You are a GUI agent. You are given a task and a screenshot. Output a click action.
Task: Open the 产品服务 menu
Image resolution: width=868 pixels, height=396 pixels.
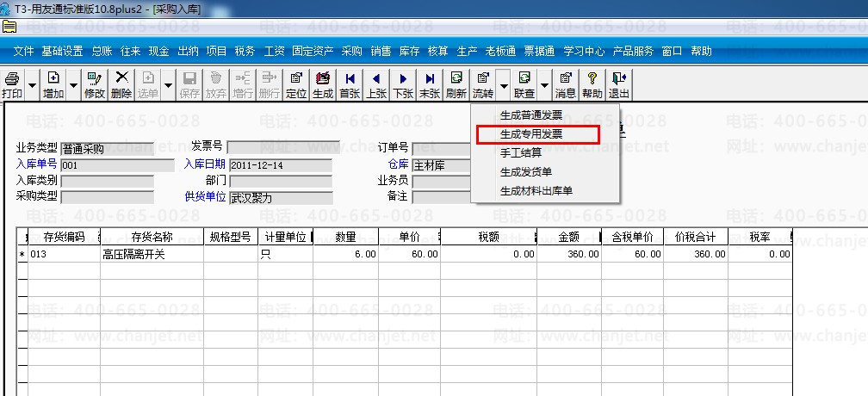pyautogui.click(x=633, y=52)
